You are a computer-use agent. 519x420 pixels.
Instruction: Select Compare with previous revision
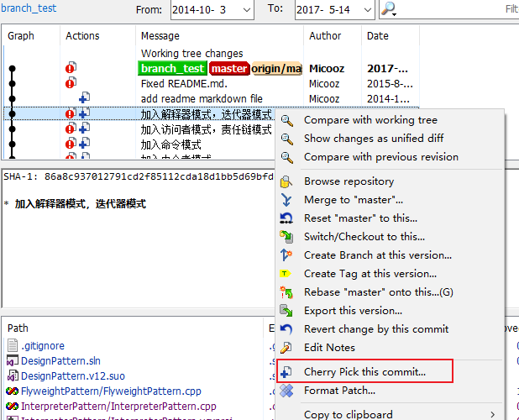tap(381, 157)
